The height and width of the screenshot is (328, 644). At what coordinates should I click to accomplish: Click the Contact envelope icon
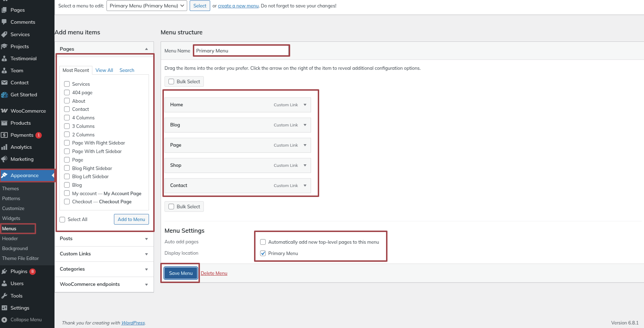pos(4,83)
